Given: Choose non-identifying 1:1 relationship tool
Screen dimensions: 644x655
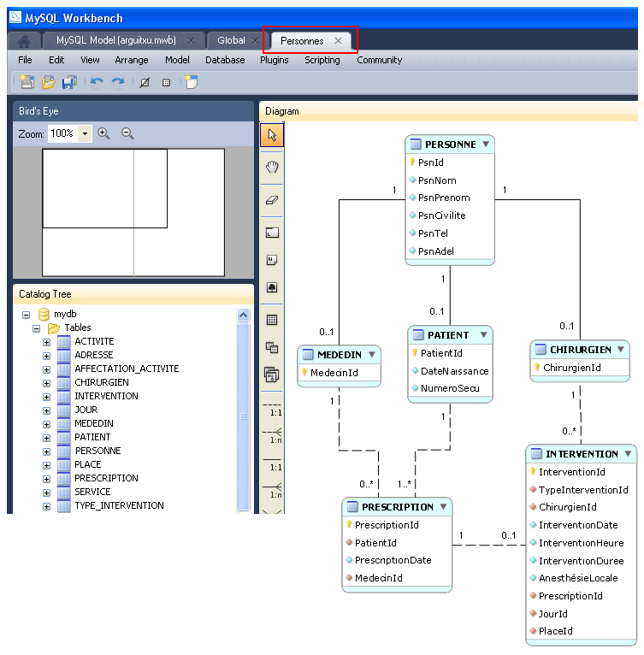Looking at the screenshot, I should pyautogui.click(x=273, y=410).
